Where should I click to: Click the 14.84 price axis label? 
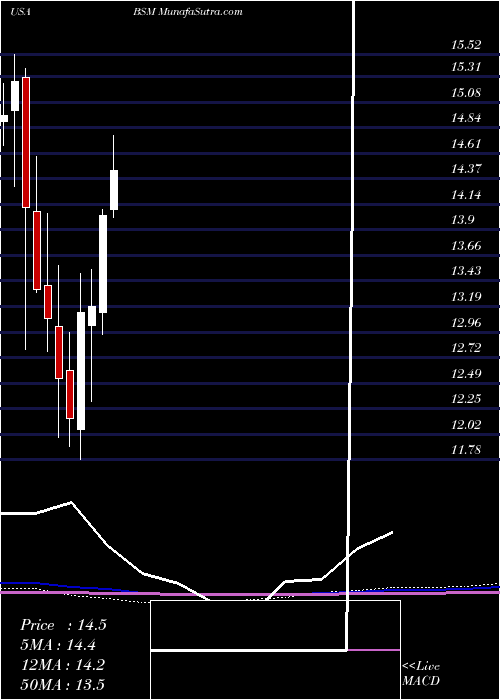(466, 118)
